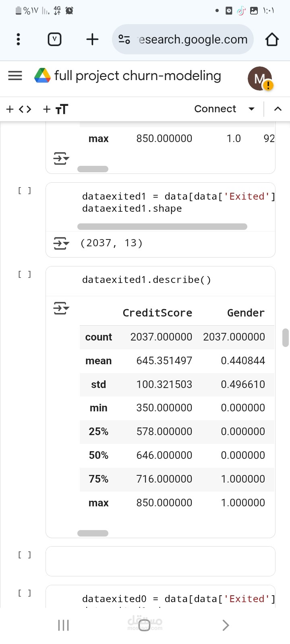This screenshot has height=644, width=290.
Task: Tap the browser home icon
Action: 272,39
